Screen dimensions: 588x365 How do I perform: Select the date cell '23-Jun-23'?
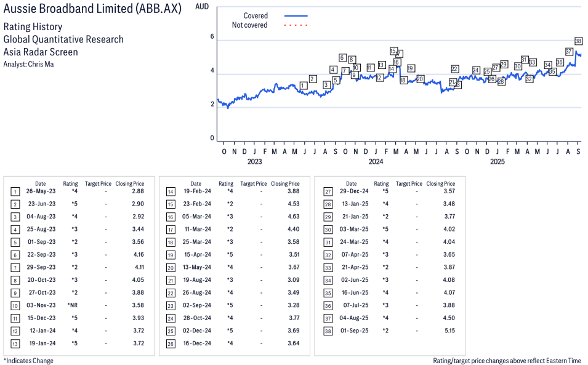42,204
